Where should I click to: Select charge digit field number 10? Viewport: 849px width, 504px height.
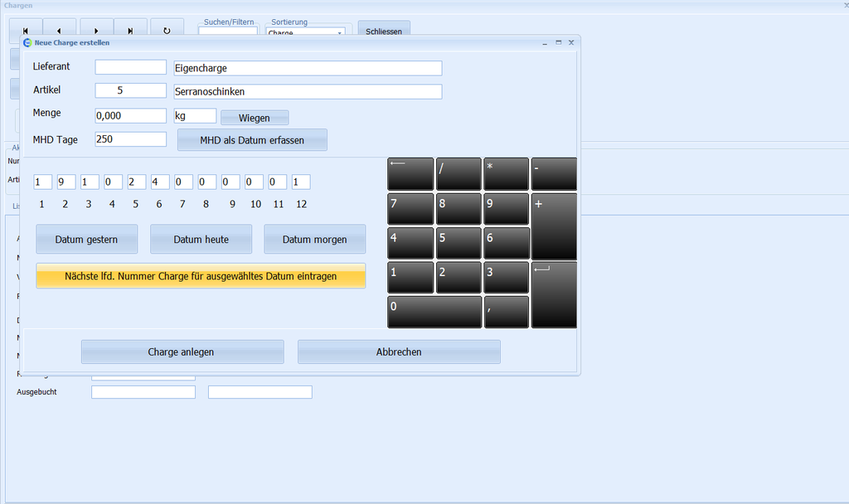pos(254,182)
